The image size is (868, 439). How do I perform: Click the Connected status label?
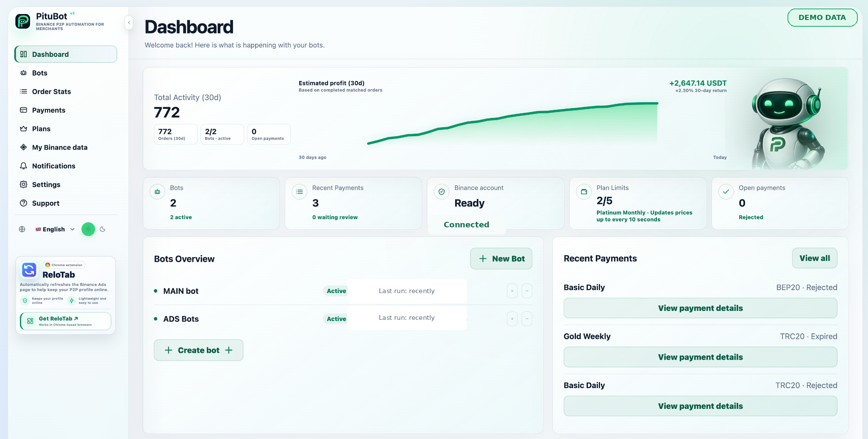point(466,224)
